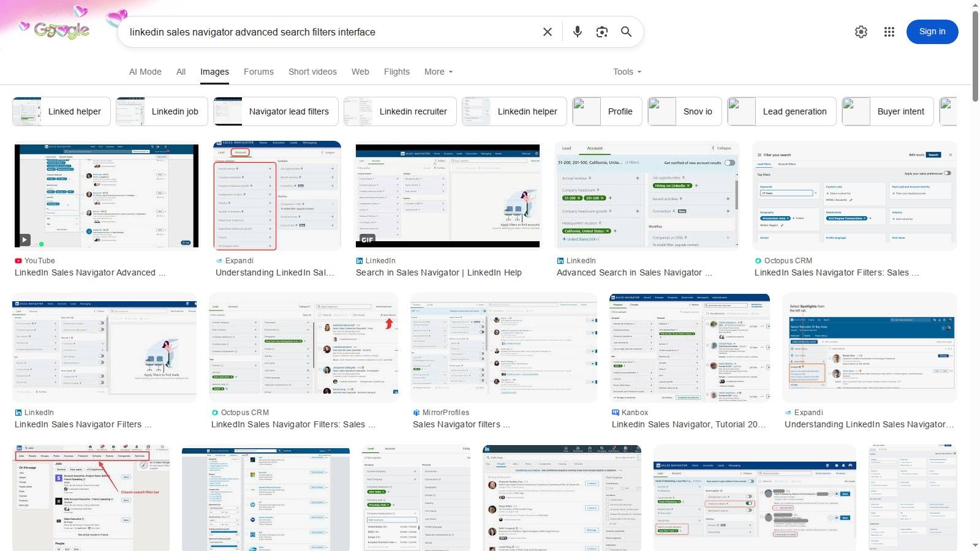
Task: Open search by image camera icon
Action: [x=602, y=32]
